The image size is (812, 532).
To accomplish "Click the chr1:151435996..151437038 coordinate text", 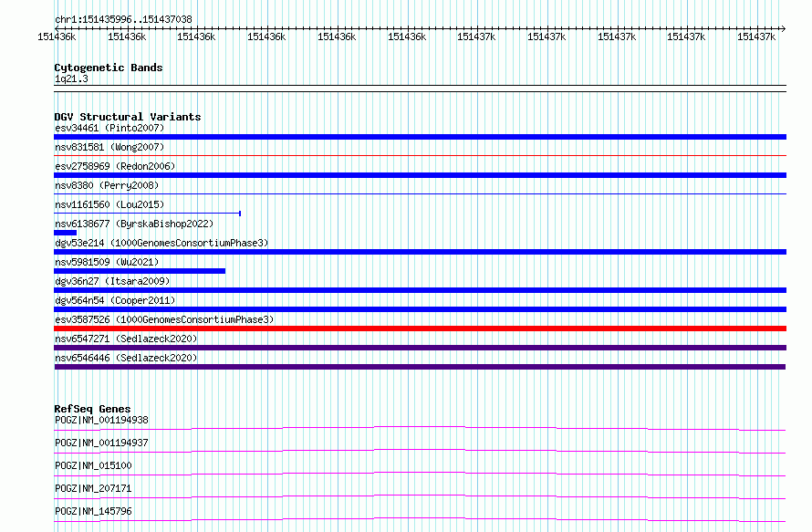I will click(x=123, y=19).
